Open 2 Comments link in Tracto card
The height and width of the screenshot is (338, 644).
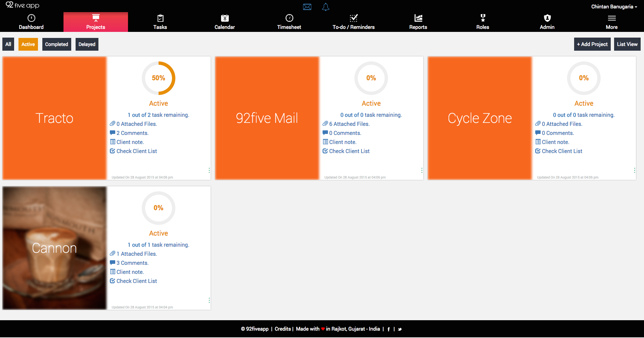[x=132, y=133]
